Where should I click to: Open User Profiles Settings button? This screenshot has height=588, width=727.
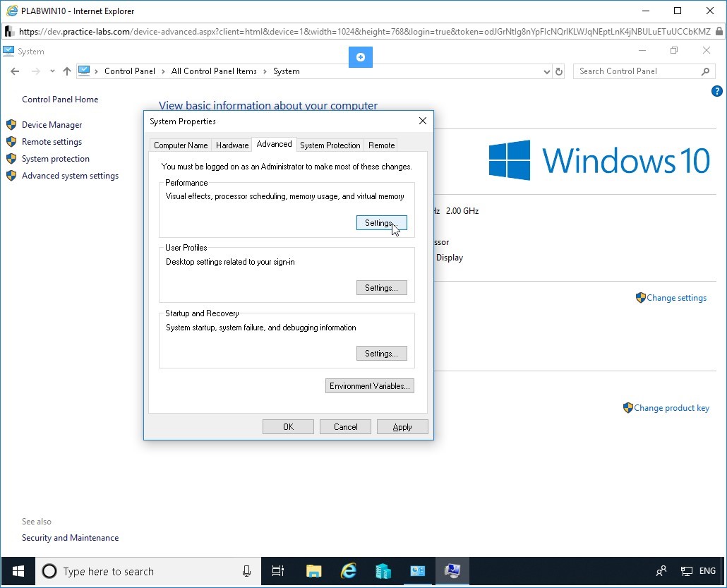[382, 287]
